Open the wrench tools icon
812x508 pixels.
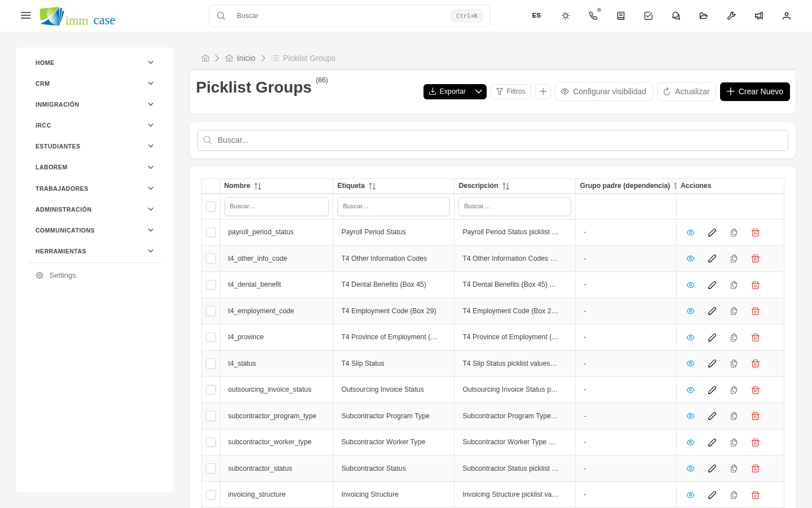coord(731,16)
